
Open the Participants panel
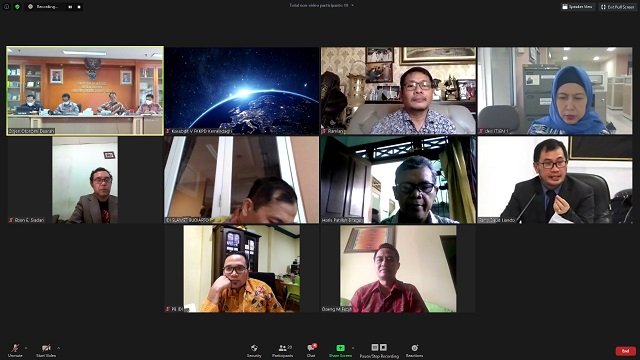click(283, 351)
